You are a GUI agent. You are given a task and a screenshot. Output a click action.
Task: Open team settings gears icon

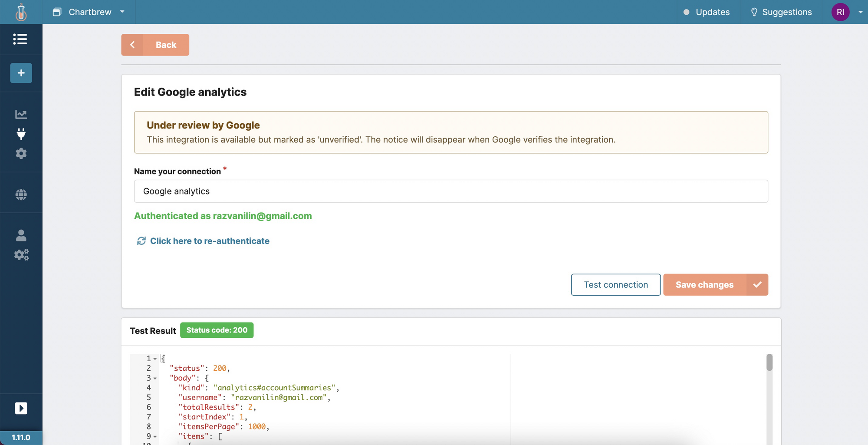point(20,255)
